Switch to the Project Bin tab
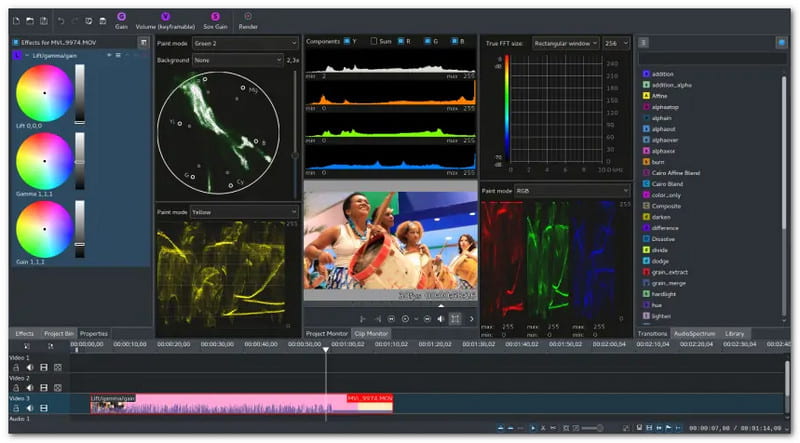This screenshot has width=800, height=443. coord(59,333)
